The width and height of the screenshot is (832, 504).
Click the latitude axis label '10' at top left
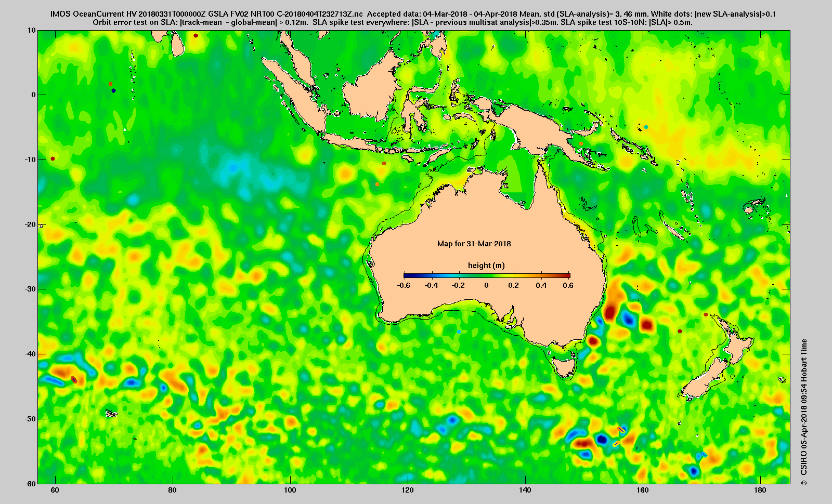(x=32, y=30)
